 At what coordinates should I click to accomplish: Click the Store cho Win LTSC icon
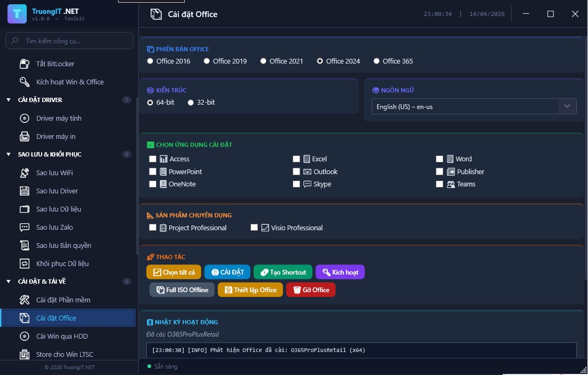click(x=25, y=355)
